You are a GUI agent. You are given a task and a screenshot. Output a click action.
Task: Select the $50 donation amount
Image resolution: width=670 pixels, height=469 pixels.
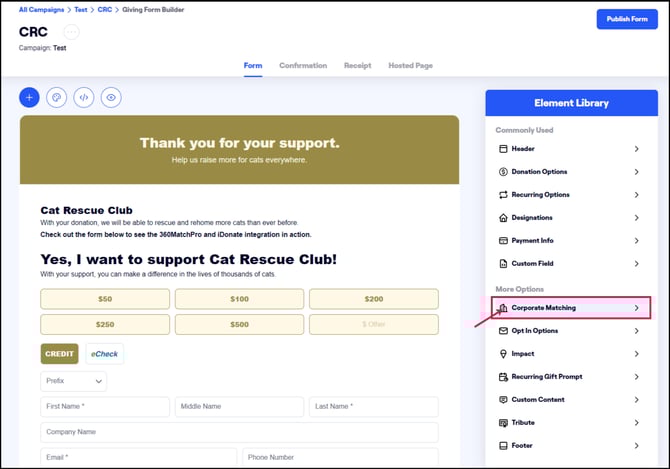click(105, 299)
